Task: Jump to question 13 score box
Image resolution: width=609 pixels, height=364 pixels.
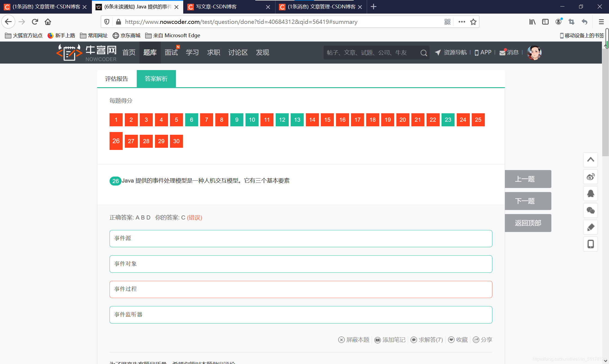Action: click(297, 120)
